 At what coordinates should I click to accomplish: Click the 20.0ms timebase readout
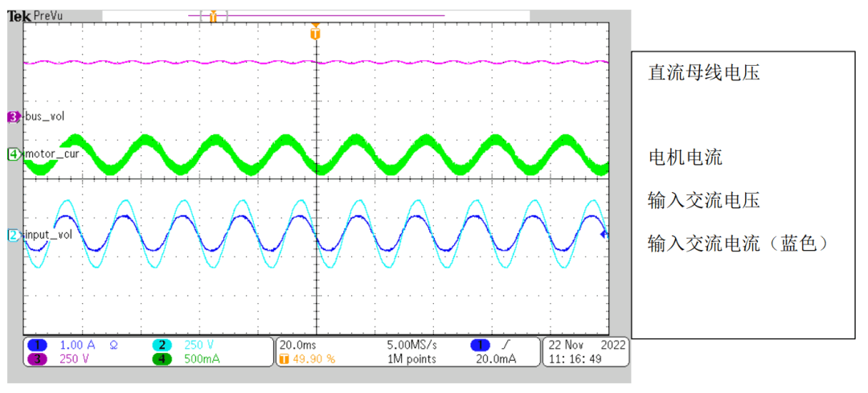click(x=297, y=345)
